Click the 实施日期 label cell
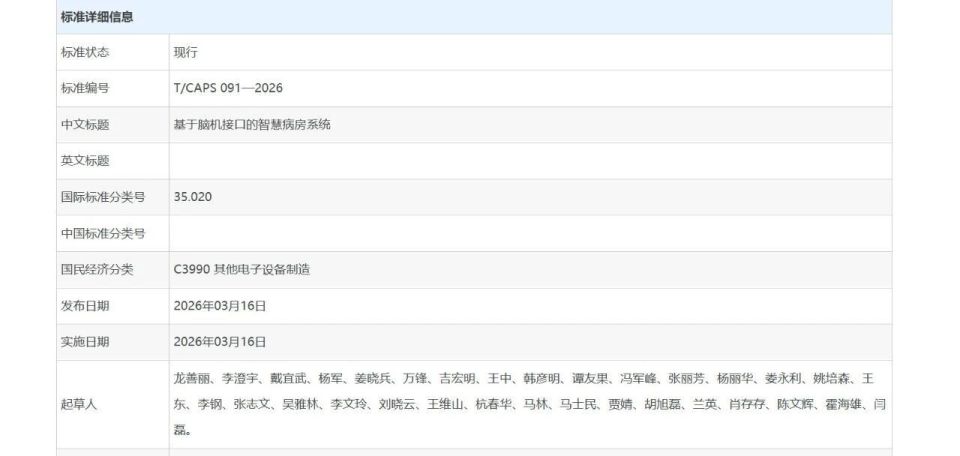Screen dimensions: 960x456 pos(113,342)
